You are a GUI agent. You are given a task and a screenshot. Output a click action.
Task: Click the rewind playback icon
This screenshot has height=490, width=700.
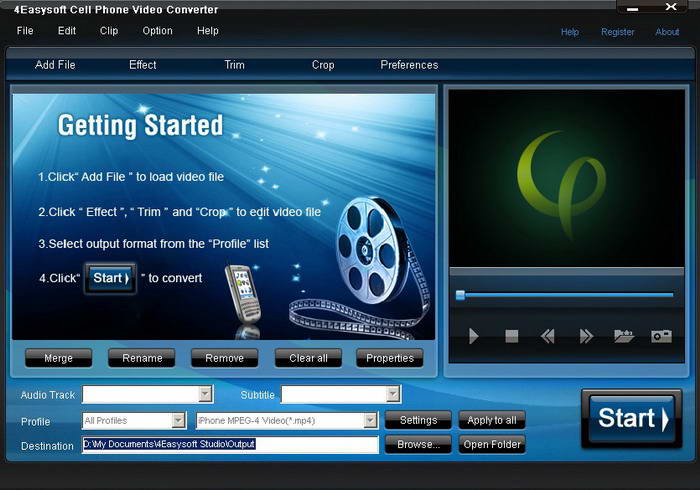(x=548, y=336)
